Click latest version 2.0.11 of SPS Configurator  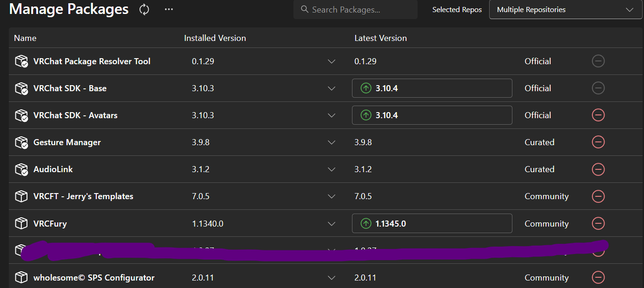tap(365, 278)
